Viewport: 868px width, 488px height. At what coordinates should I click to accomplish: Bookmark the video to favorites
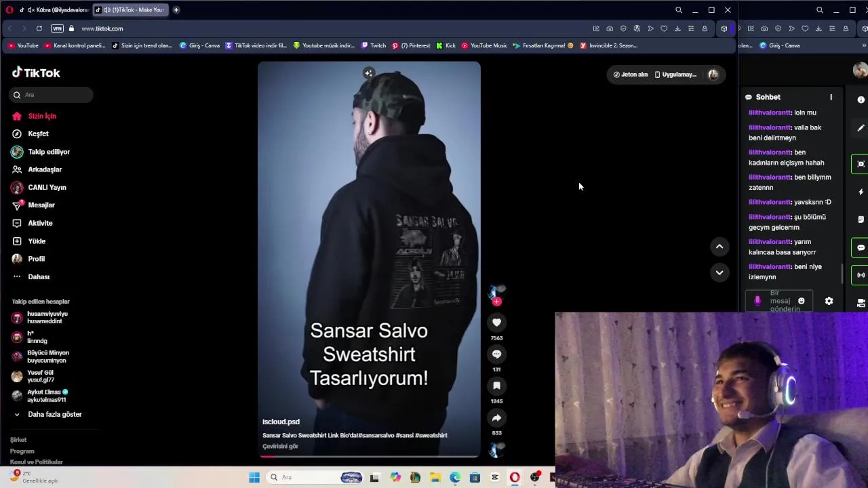(496, 386)
